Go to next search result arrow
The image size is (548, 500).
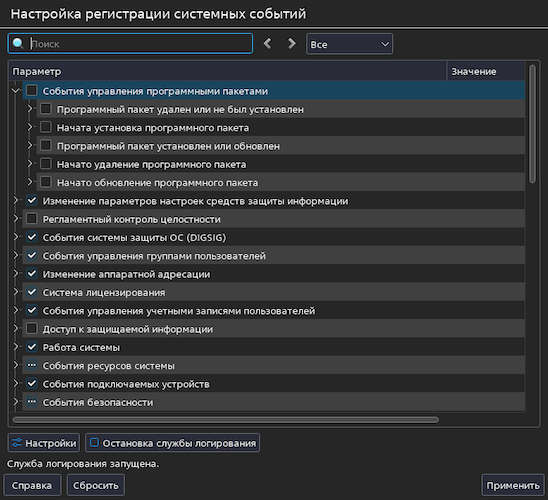pyautogui.click(x=291, y=44)
